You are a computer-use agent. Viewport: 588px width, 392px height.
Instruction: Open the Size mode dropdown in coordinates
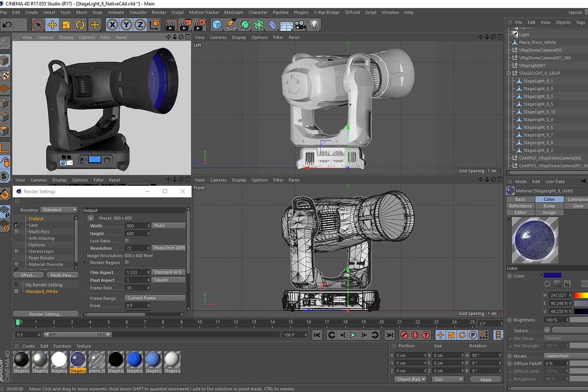point(448,379)
